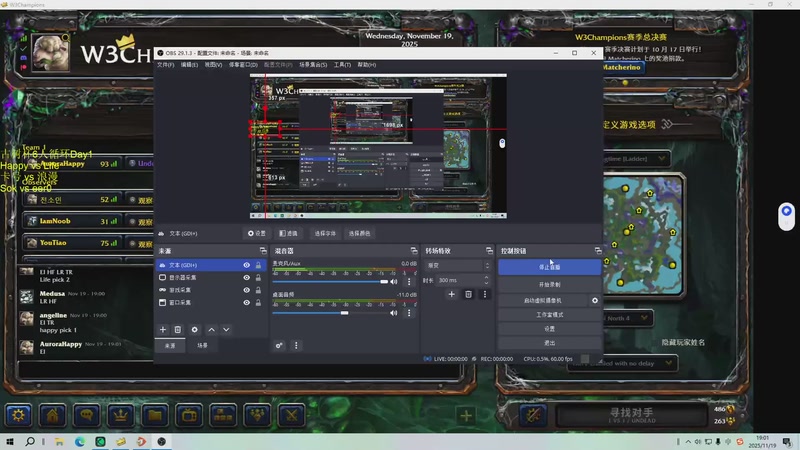Undock the 来源 sources panel
Image resolution: width=800 pixels, height=450 pixels.
(x=263, y=251)
